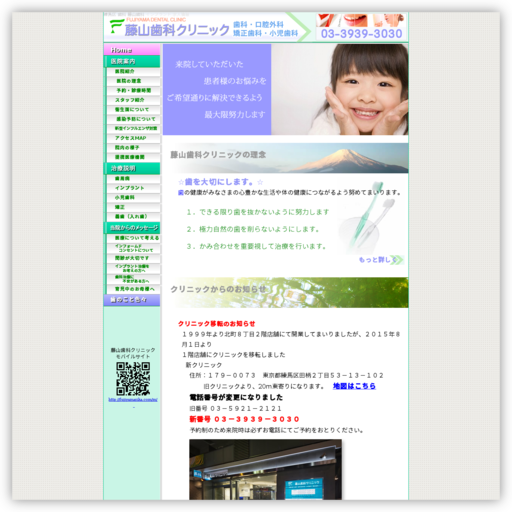Select スタッフ紹介 in the sidebar

click(x=133, y=100)
